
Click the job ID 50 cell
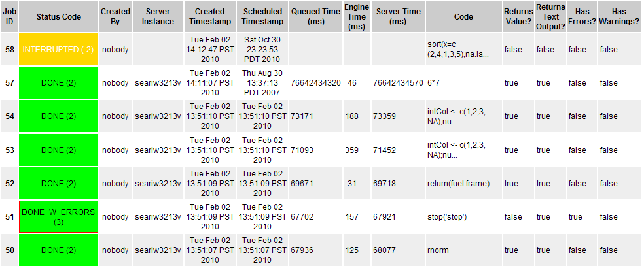click(x=10, y=250)
